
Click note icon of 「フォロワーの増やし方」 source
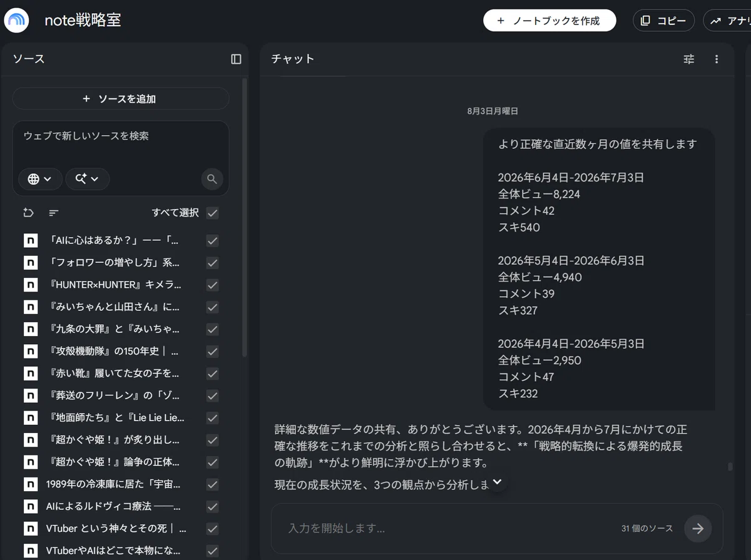(x=31, y=262)
